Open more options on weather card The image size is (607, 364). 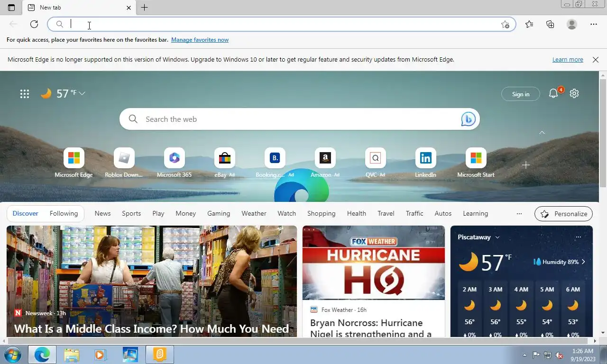click(x=578, y=237)
